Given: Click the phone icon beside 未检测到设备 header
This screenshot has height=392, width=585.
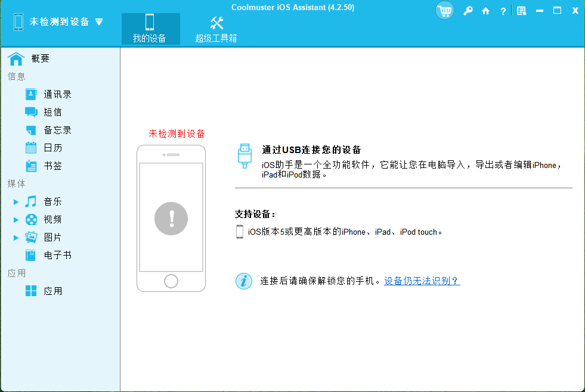Looking at the screenshot, I should tap(18, 22).
